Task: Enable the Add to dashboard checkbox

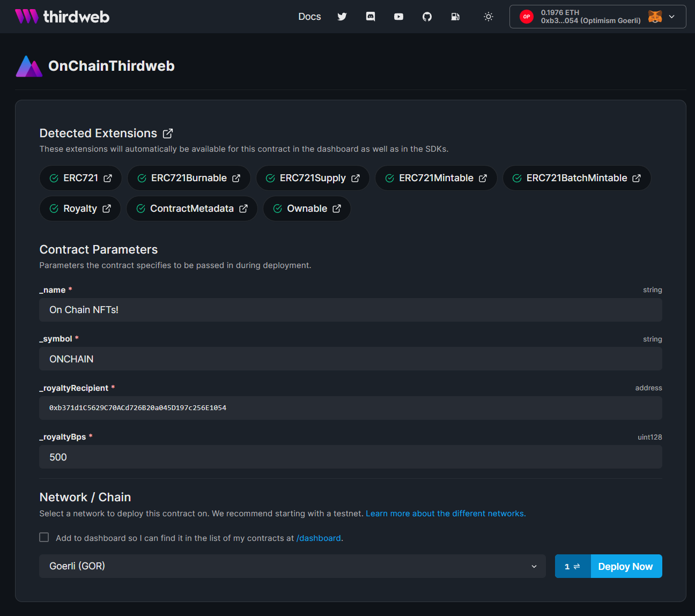Action: pos(44,537)
